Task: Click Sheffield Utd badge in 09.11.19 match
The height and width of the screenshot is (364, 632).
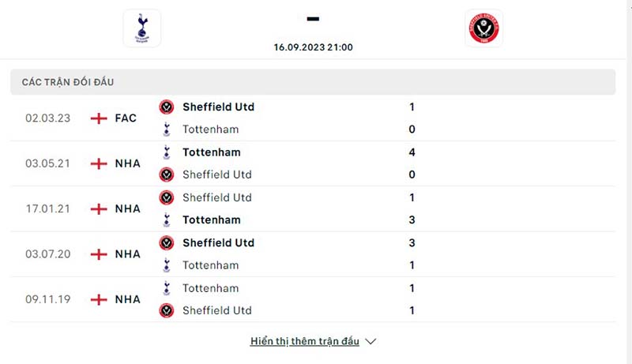Action: tap(167, 310)
